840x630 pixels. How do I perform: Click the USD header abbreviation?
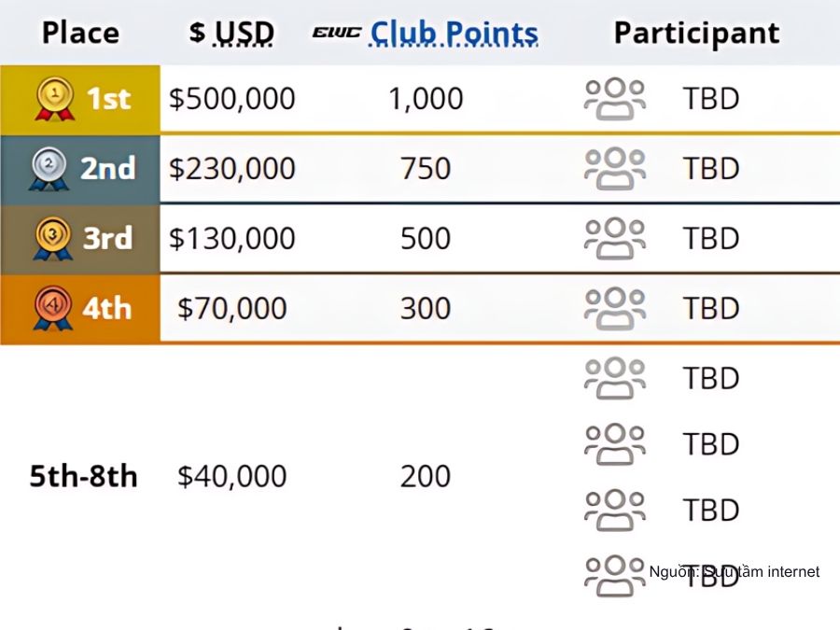coord(244,34)
